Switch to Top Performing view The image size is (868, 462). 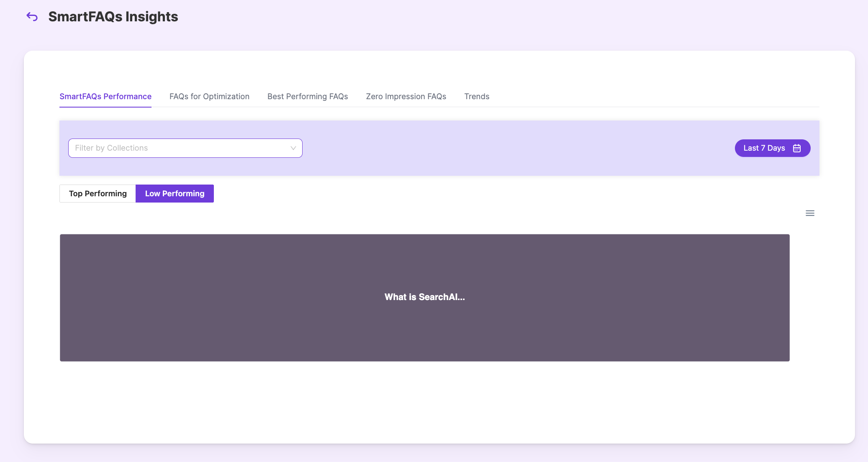(x=98, y=194)
